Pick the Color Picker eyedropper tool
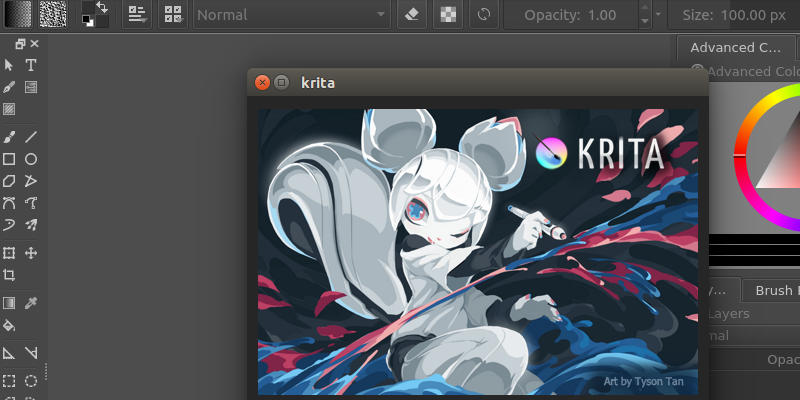 click(31, 303)
